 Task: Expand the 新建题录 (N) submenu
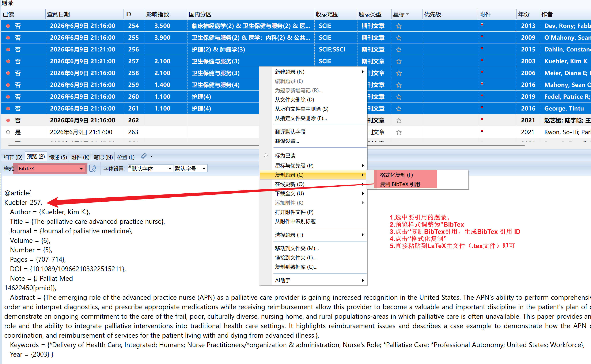point(313,72)
